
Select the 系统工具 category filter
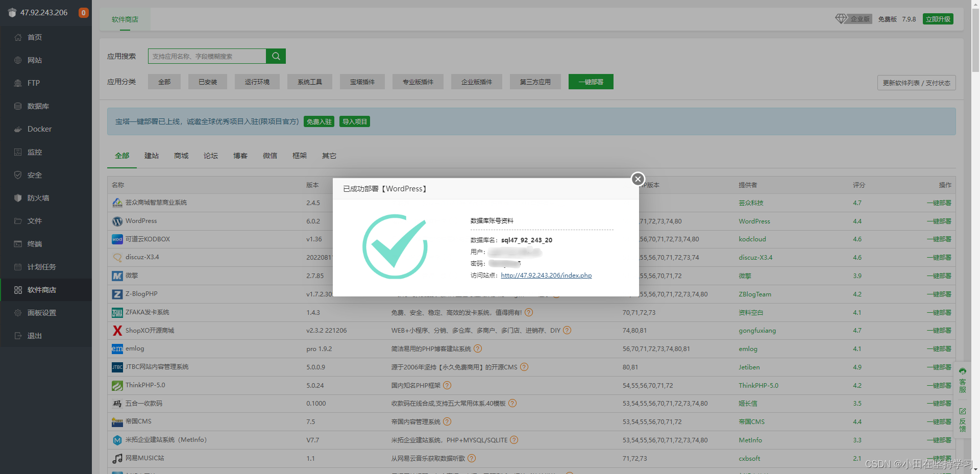tap(310, 82)
